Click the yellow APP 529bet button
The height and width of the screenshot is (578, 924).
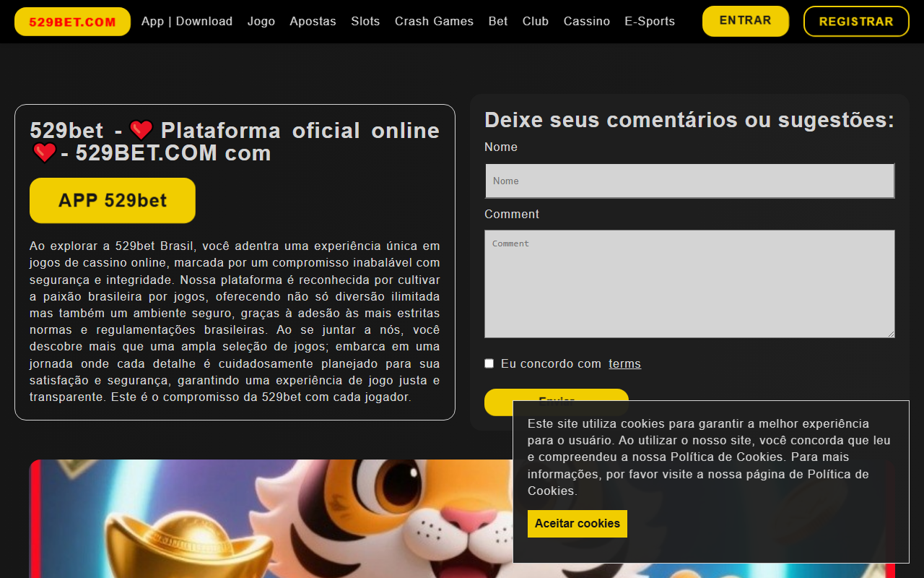(113, 200)
